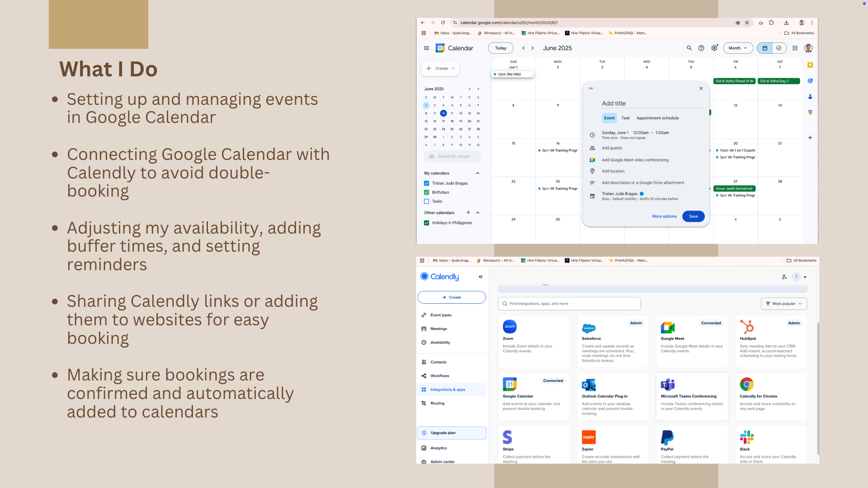The width and height of the screenshot is (868, 488).
Task: Open the Calendar settings gear icon
Action: [714, 48]
